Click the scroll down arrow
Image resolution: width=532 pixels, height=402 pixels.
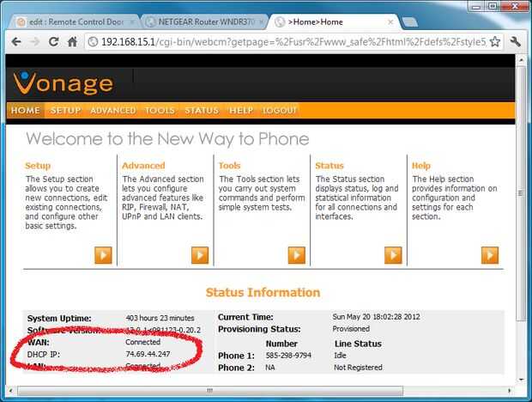point(521,380)
